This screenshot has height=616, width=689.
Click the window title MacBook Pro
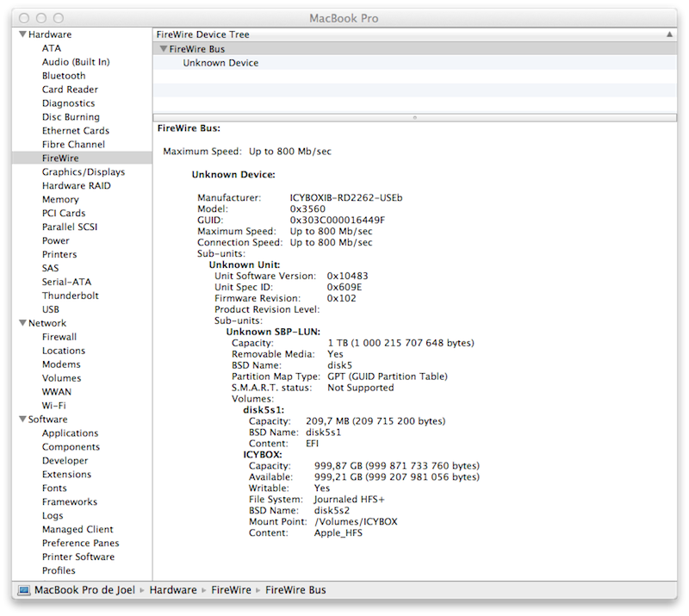(x=344, y=18)
